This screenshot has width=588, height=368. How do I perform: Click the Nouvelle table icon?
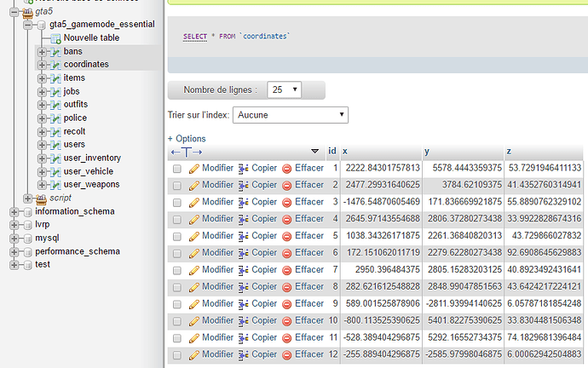pyautogui.click(x=56, y=38)
